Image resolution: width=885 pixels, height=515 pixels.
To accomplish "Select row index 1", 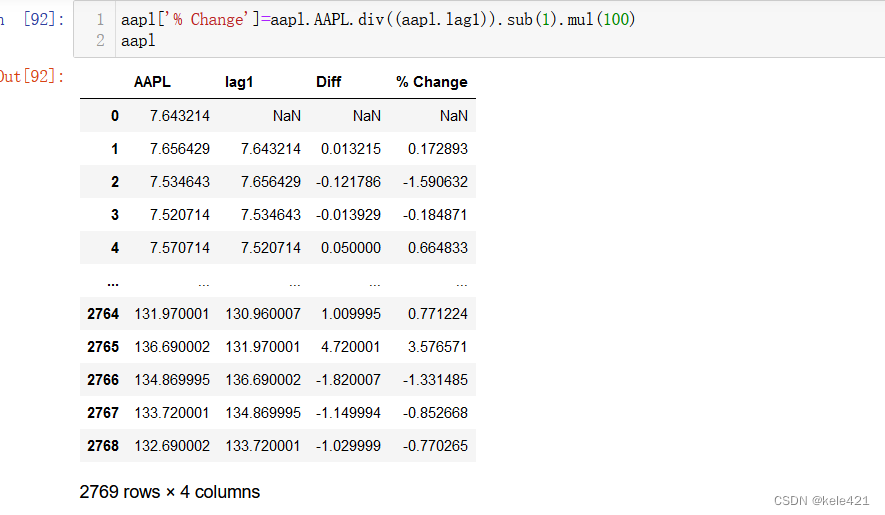I will point(115,149).
